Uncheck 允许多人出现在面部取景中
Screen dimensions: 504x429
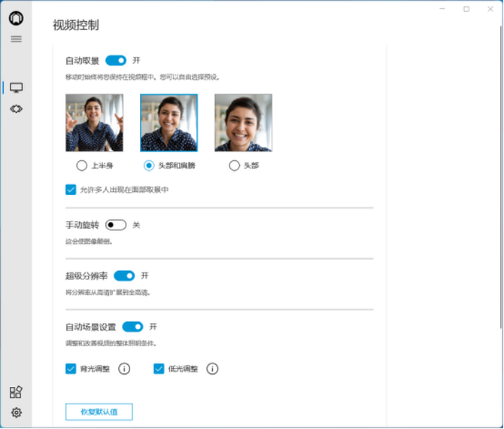(x=71, y=190)
